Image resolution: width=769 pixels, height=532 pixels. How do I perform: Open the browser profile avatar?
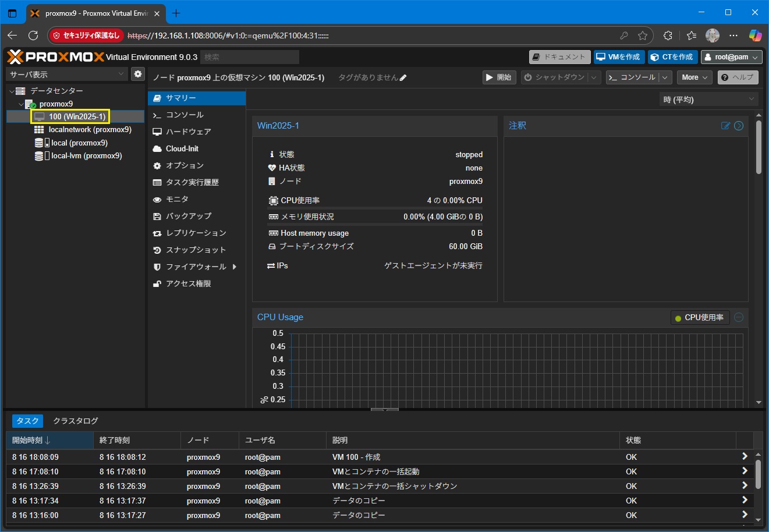pyautogui.click(x=713, y=36)
